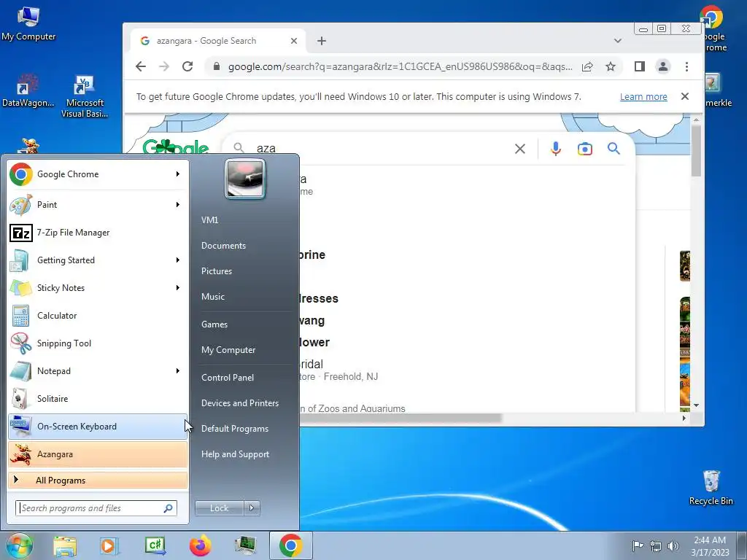
Task: Start Google voice search microphone
Action: tap(555, 149)
